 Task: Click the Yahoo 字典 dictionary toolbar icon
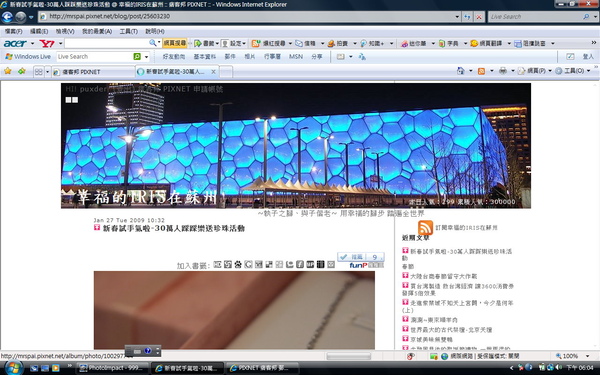[x=442, y=44]
